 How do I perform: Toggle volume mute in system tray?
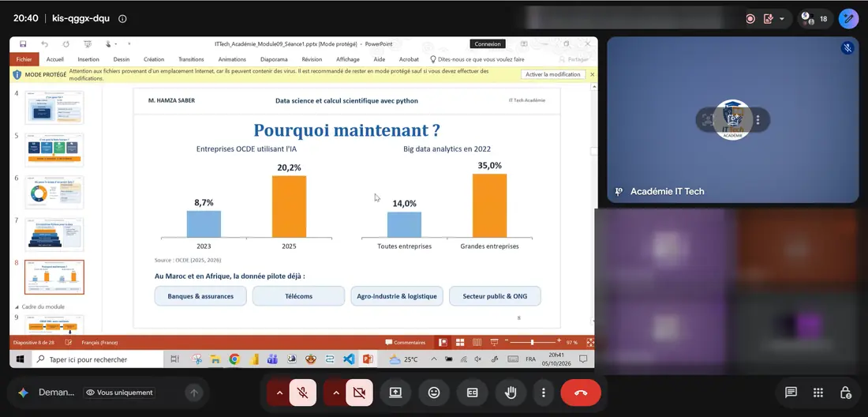pos(477,359)
